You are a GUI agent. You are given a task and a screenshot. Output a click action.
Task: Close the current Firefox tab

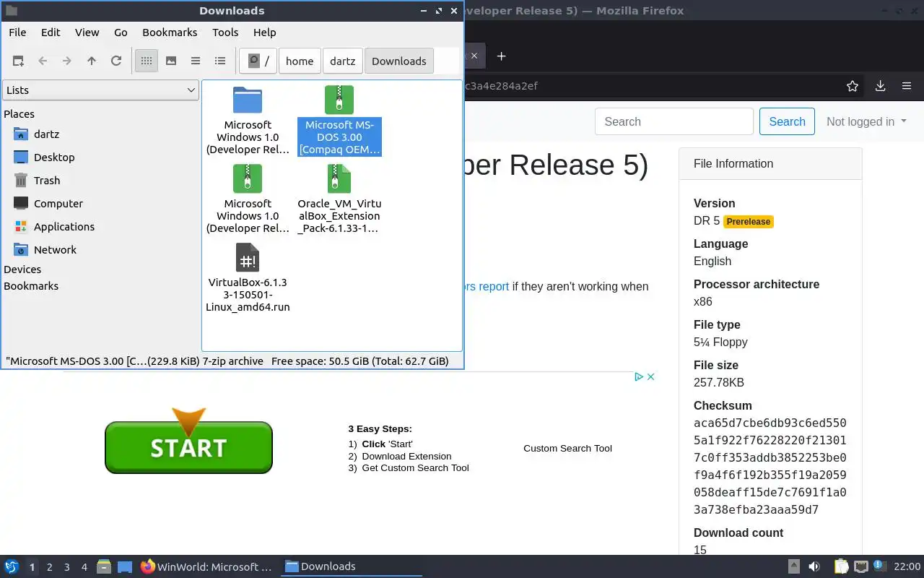click(474, 56)
